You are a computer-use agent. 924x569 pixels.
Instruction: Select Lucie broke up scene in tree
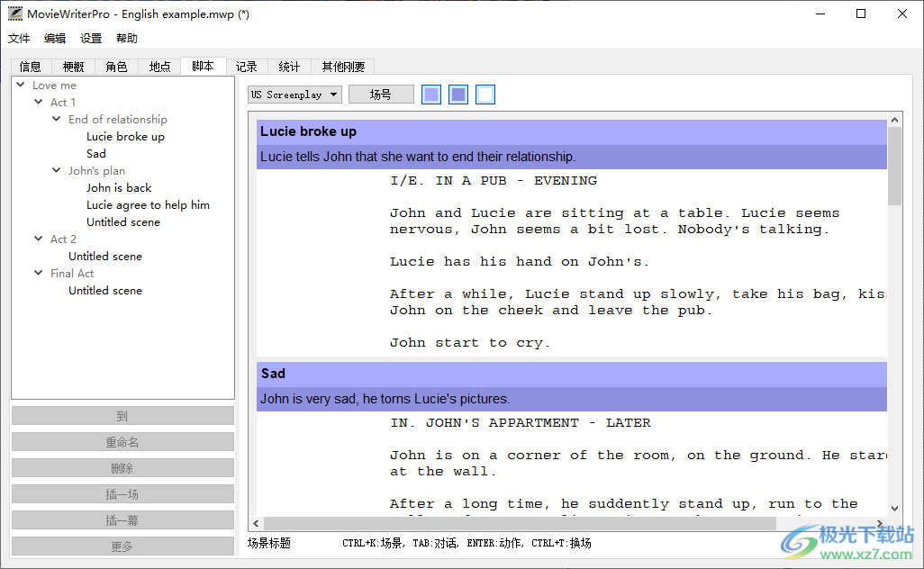tap(125, 136)
